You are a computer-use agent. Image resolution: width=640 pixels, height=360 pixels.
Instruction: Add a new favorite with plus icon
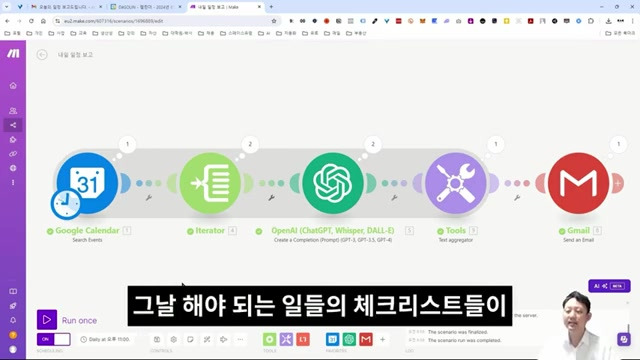pyautogui.click(x=382, y=339)
